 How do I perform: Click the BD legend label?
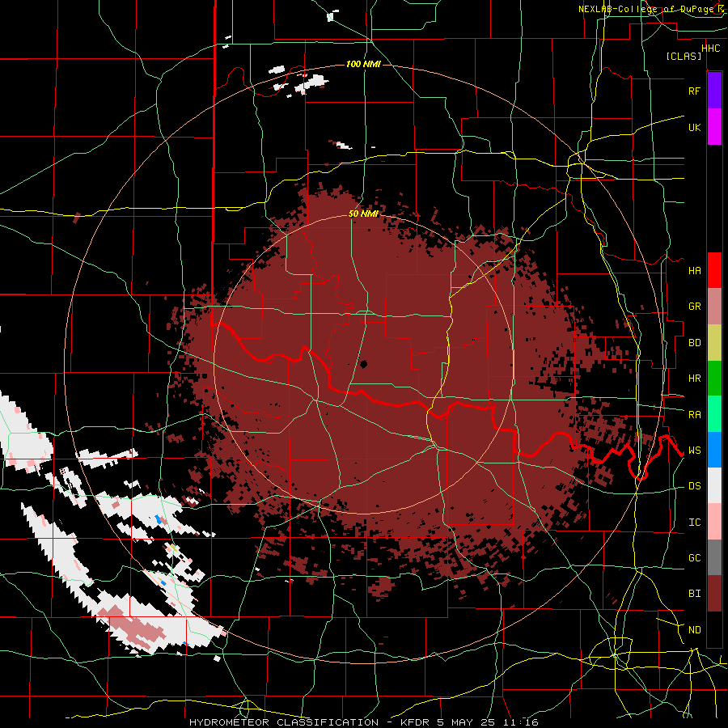694,343
